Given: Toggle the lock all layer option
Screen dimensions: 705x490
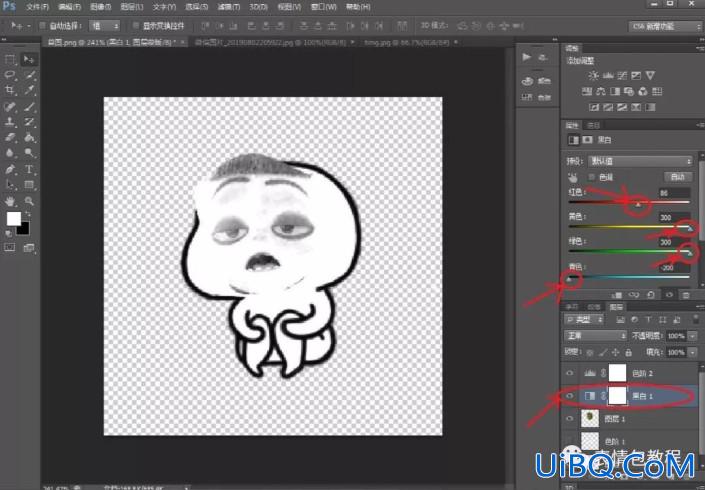Looking at the screenshot, I should point(629,352).
